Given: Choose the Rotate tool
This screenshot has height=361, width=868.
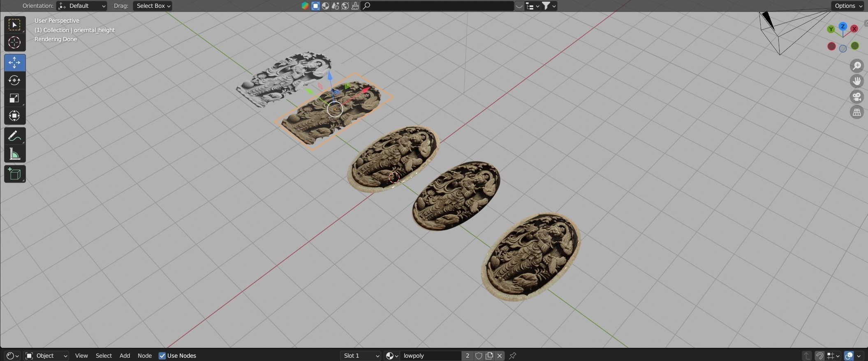Looking at the screenshot, I should tap(15, 80).
